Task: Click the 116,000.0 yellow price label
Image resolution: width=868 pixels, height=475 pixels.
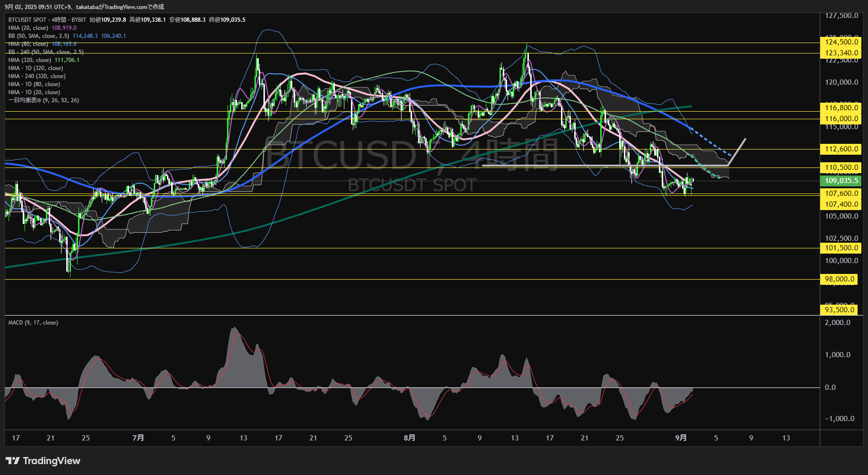Action: pos(841,119)
